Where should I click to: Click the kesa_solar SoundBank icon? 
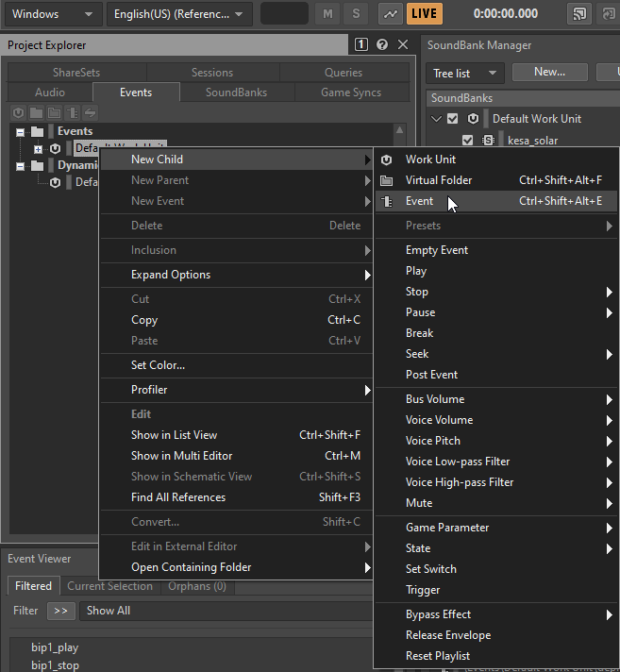coord(489,141)
